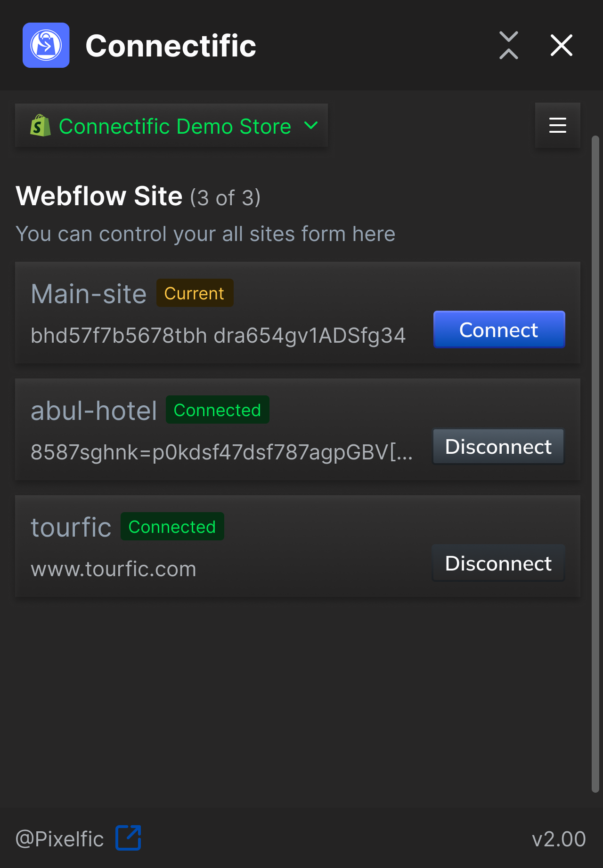Click the Connectific app logo icon
This screenshot has width=603, height=868.
46,45
